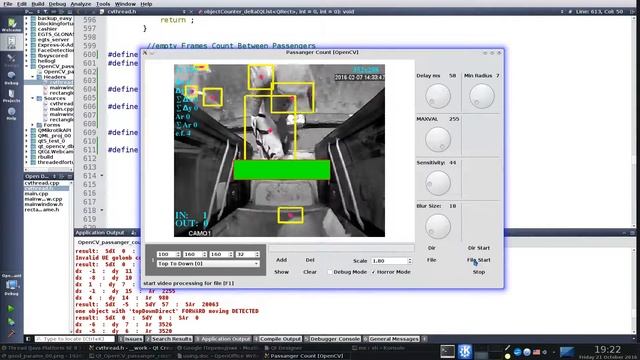The height and width of the screenshot is (360, 640).
Task: Click the Blur Size dial
Action: tap(438, 226)
